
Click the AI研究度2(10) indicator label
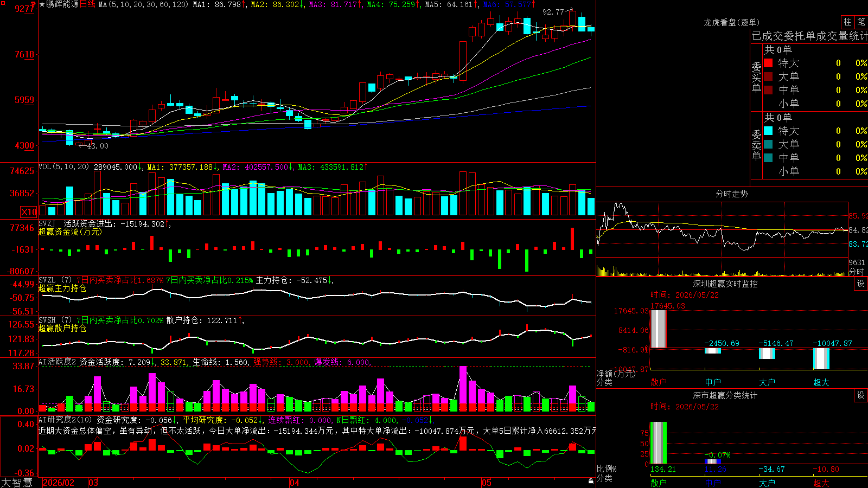pyautogui.click(x=65, y=420)
